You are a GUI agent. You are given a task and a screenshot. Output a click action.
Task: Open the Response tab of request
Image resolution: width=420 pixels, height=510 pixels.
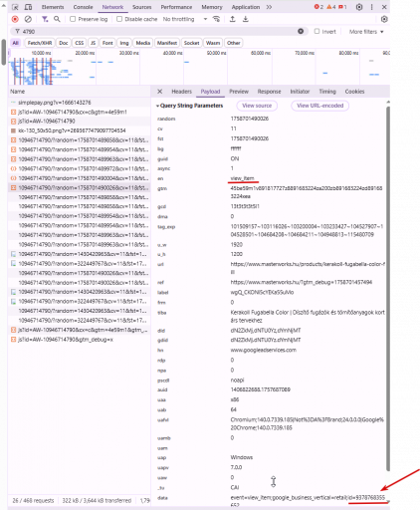[x=269, y=92]
